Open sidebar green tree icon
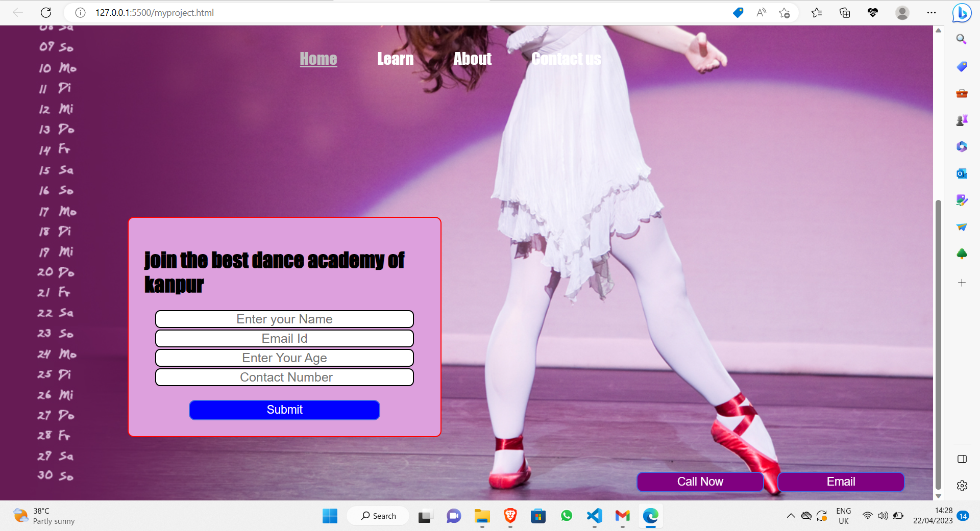 (x=962, y=254)
